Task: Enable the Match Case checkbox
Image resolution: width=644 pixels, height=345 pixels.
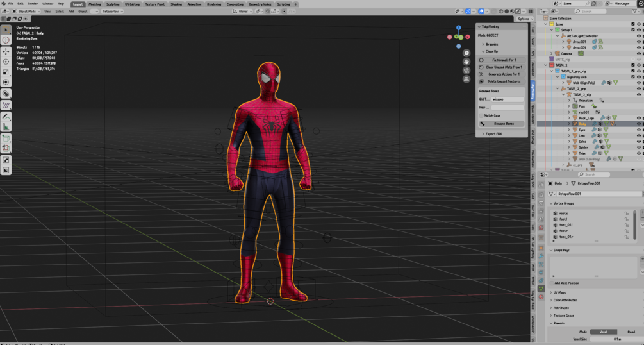Action: [x=482, y=115]
